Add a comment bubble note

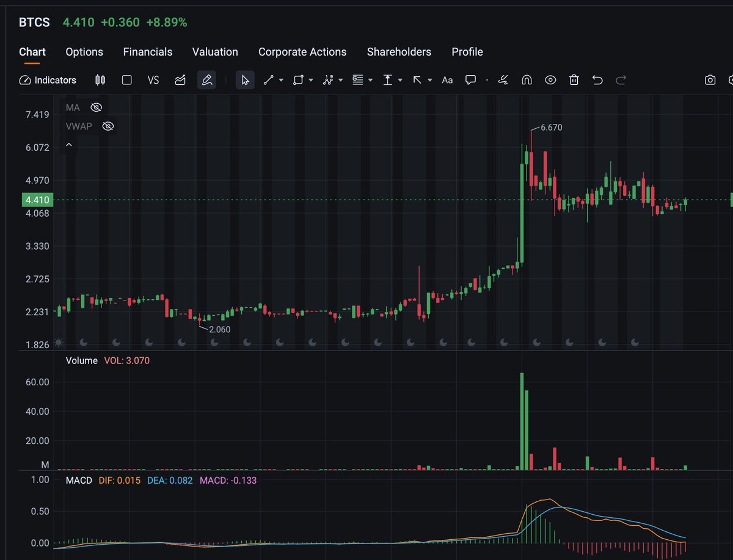(471, 80)
